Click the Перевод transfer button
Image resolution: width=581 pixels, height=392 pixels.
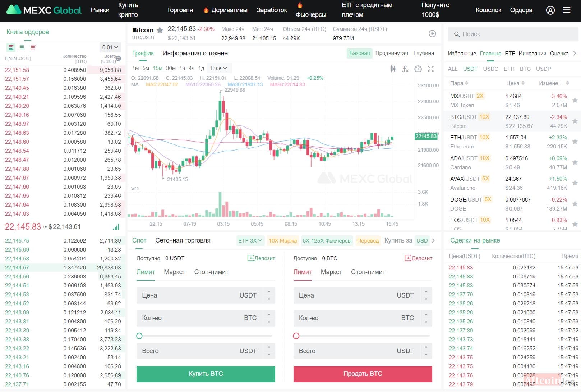(368, 241)
